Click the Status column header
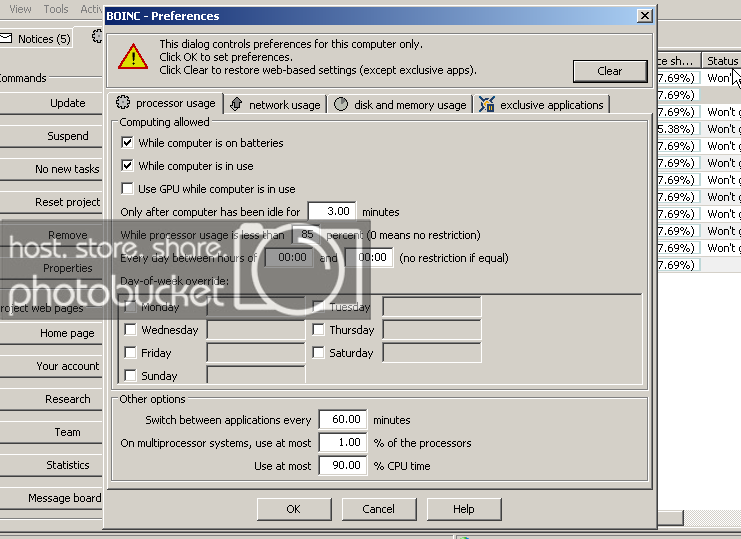Screen dimensions: 741x539 pos(721,61)
